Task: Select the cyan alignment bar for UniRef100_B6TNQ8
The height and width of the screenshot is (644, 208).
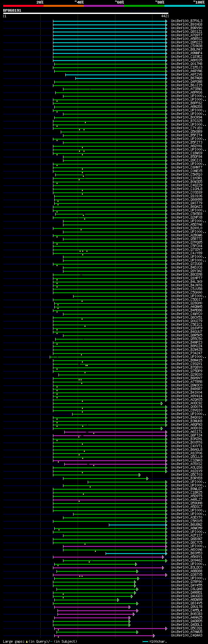Action: point(122,78)
